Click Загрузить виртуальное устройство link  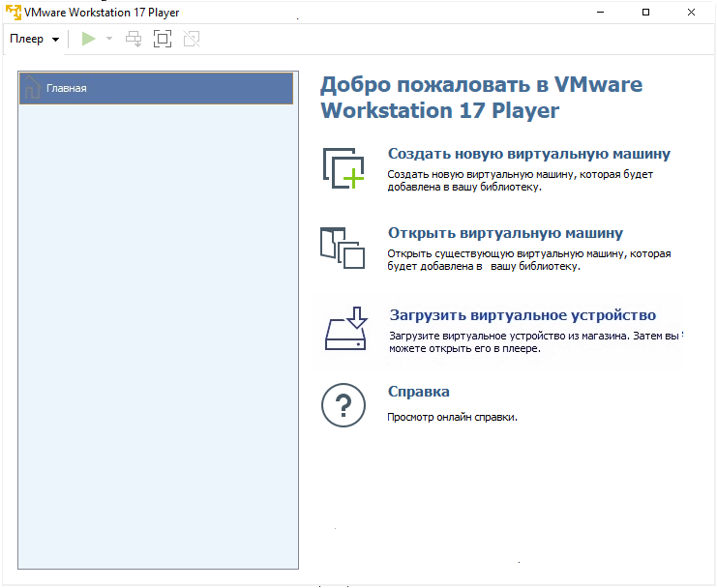(523, 315)
